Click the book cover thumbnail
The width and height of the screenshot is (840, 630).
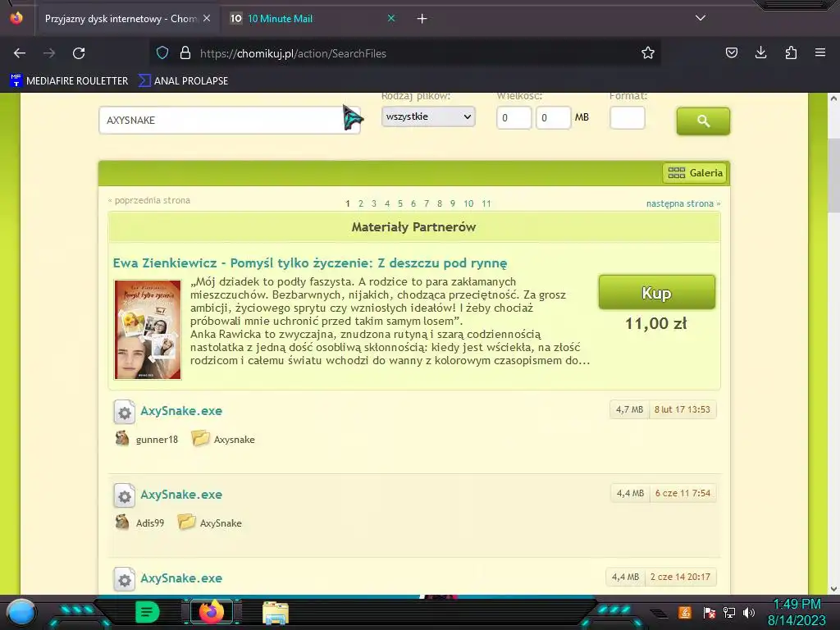(x=148, y=330)
